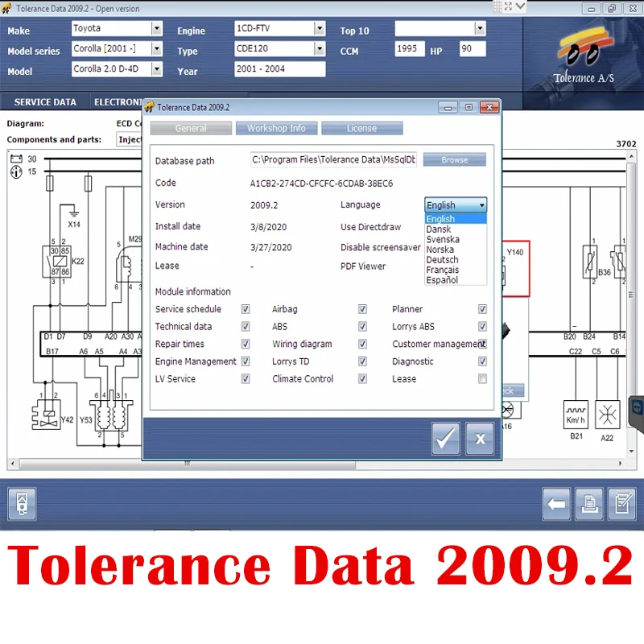Viewport: 644px width, 644px height.
Task: Click the battery icon beside line 30
Action: point(16,159)
